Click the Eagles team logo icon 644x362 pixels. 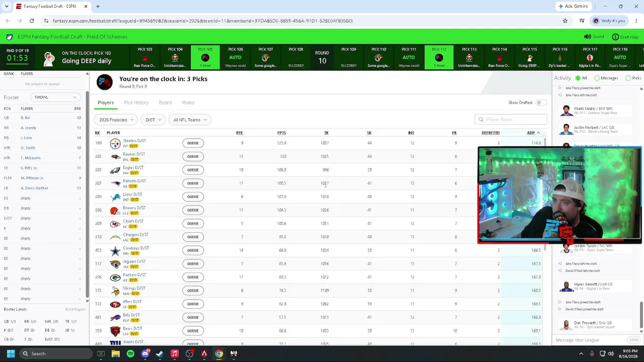[115, 170]
